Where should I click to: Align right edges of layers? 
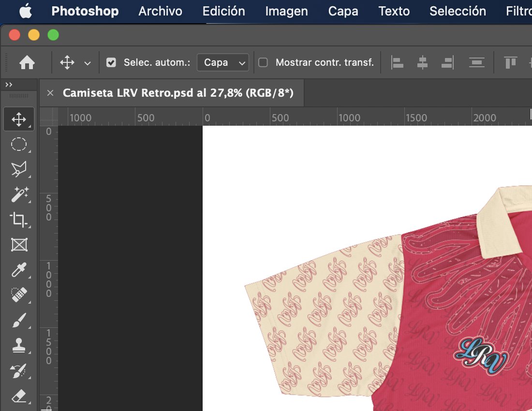447,63
